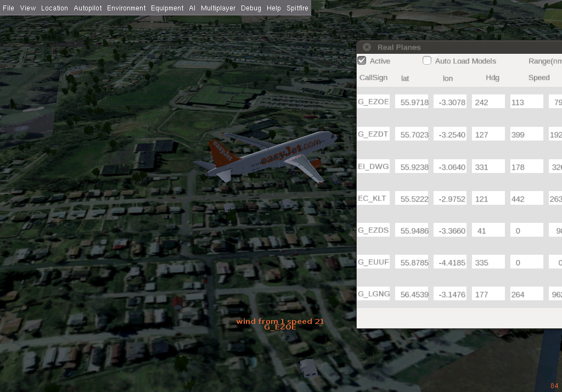Open the Multiplayer menu

tap(218, 8)
